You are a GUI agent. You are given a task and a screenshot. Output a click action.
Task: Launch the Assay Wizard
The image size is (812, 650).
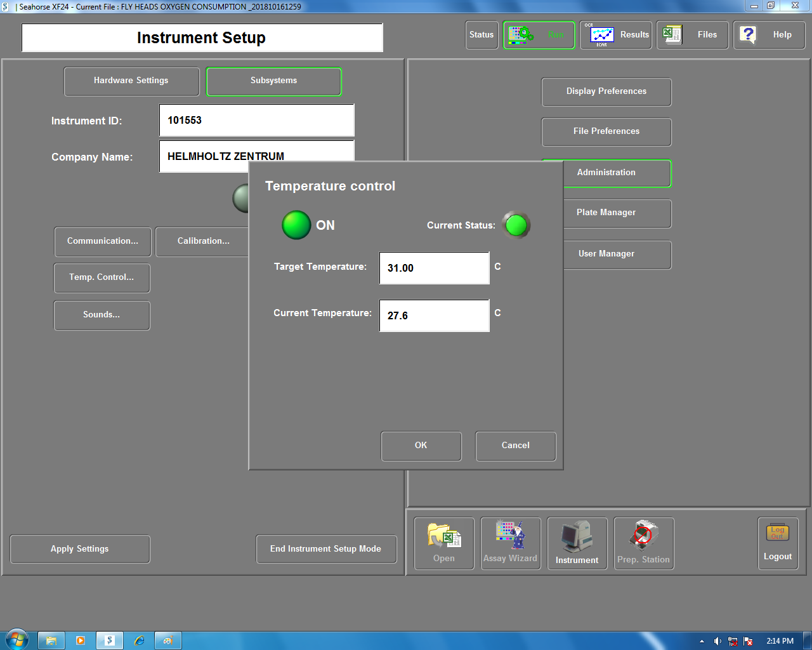tap(511, 543)
